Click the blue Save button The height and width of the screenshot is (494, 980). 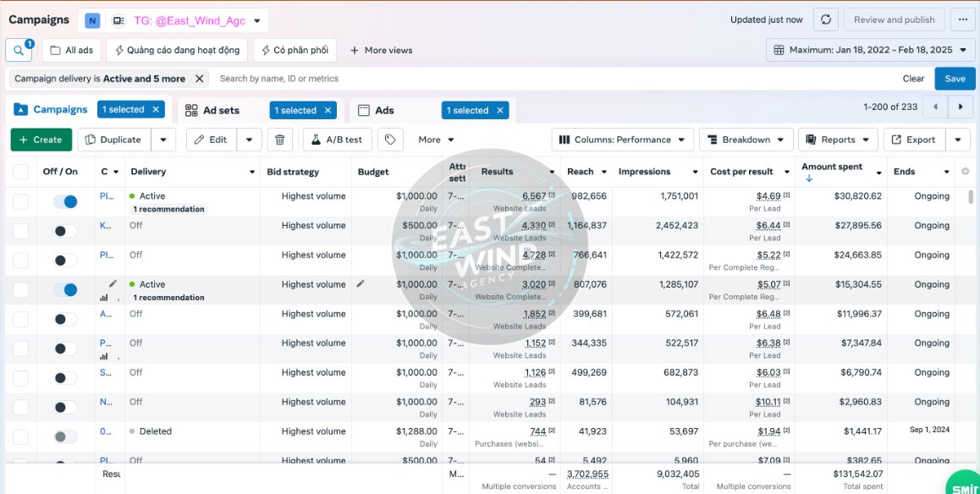click(x=955, y=79)
